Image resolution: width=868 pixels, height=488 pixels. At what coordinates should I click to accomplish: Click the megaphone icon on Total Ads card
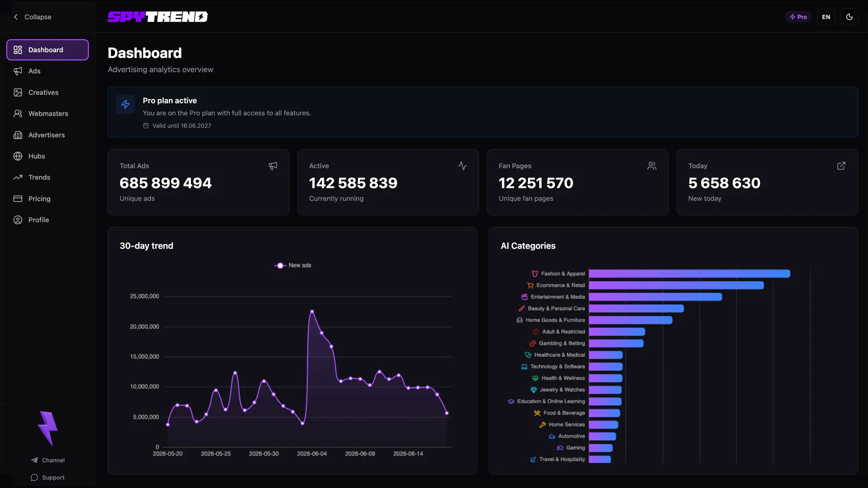pos(273,166)
